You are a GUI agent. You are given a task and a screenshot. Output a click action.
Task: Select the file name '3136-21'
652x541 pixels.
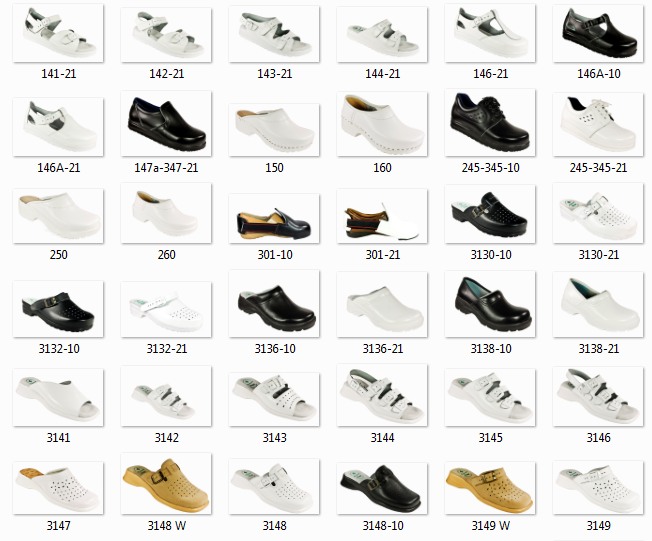tap(383, 348)
